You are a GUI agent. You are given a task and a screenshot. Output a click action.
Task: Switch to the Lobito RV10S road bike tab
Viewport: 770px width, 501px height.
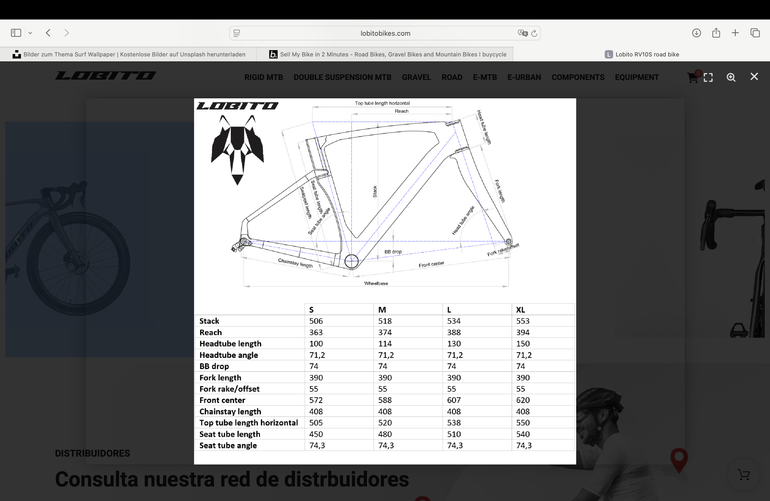coord(642,55)
